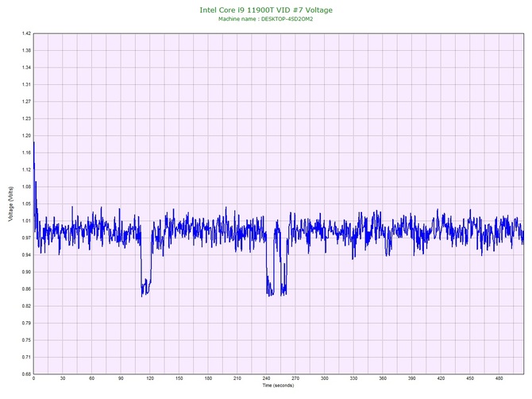532x399 pixels.
Task: Click the 1.16 y-axis tick label
Action: [26, 153]
